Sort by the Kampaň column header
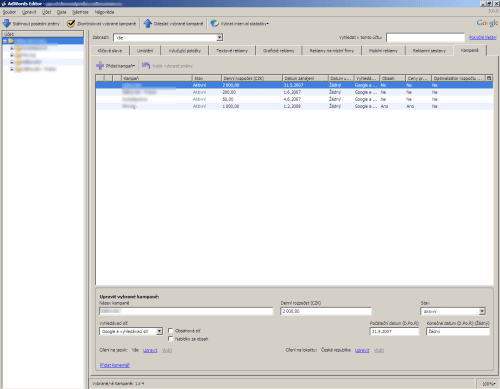The image size is (500, 389). tap(157, 78)
